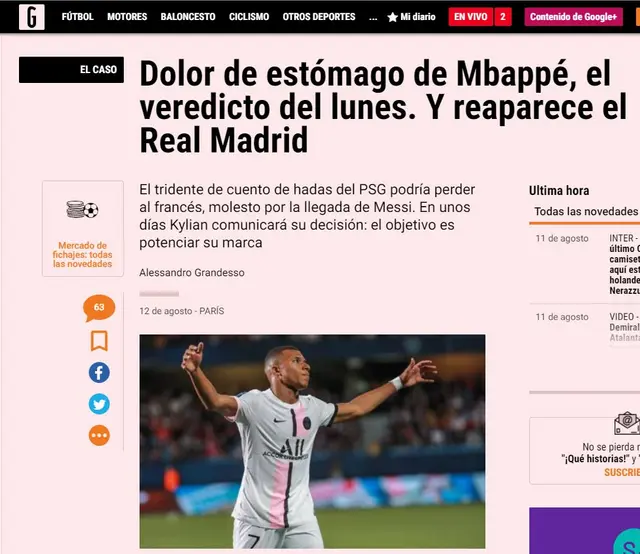Expand the hidden nav items via the ellipsis
Image resolution: width=640 pixels, height=554 pixels.
(x=373, y=18)
